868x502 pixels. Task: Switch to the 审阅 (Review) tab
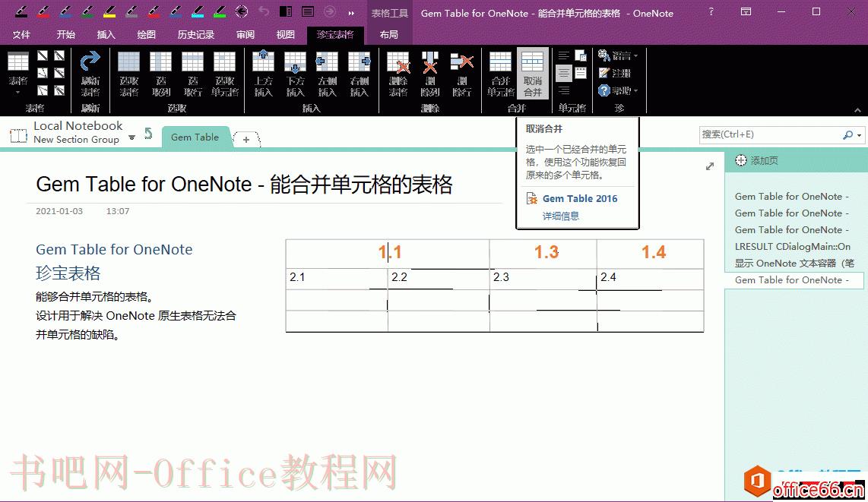pos(246,34)
